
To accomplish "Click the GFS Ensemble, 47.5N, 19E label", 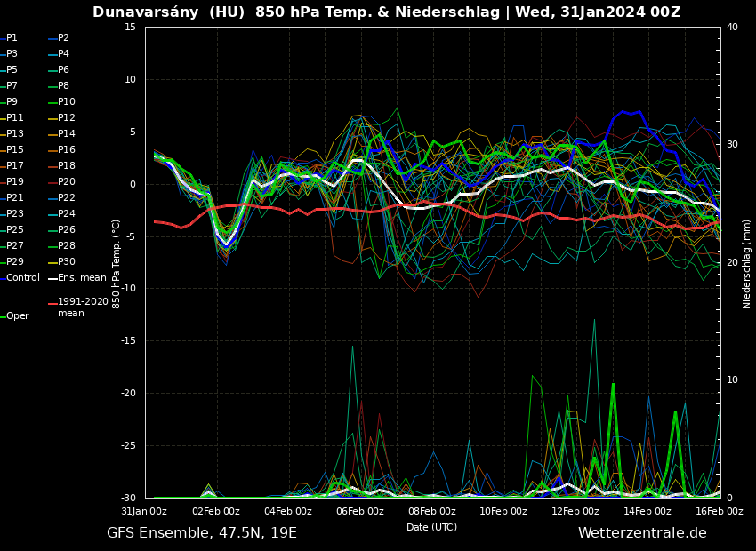I will 202,533.
